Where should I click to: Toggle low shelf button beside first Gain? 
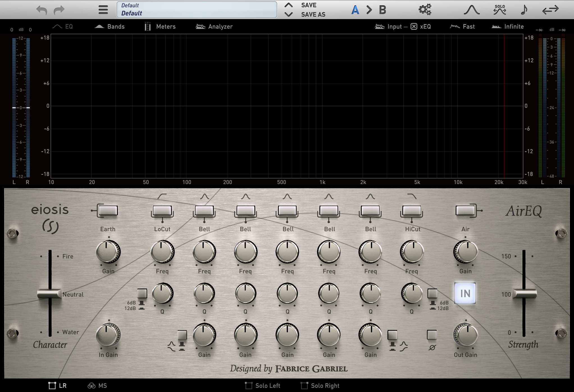pos(182,335)
